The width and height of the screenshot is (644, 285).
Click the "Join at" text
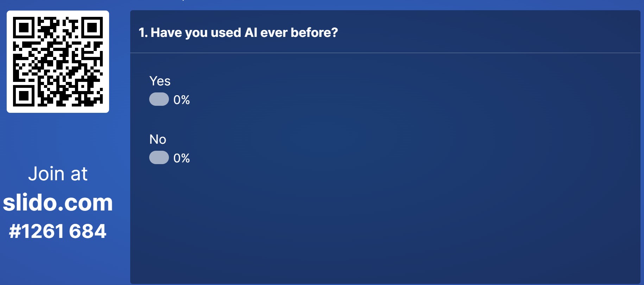click(58, 174)
